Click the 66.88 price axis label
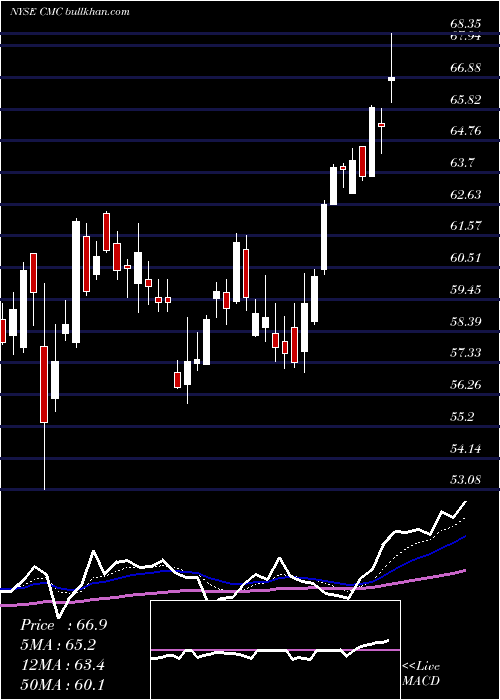The height and width of the screenshot is (700, 500). click(466, 68)
